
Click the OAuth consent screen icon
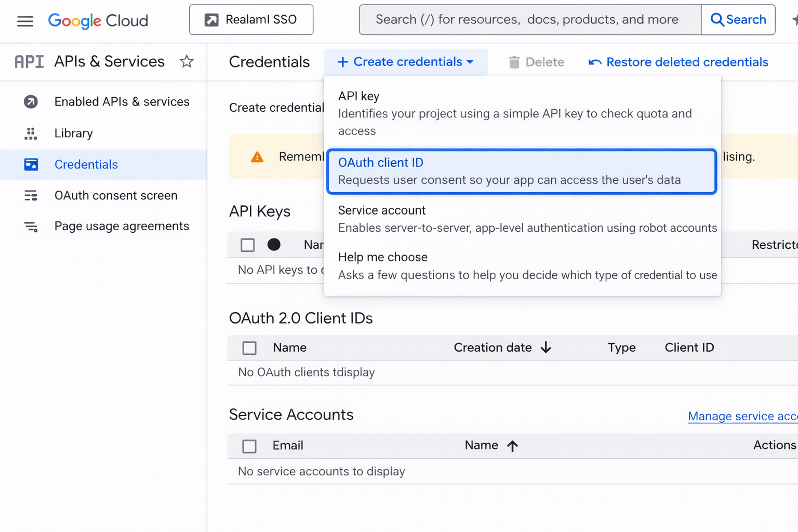coord(31,195)
